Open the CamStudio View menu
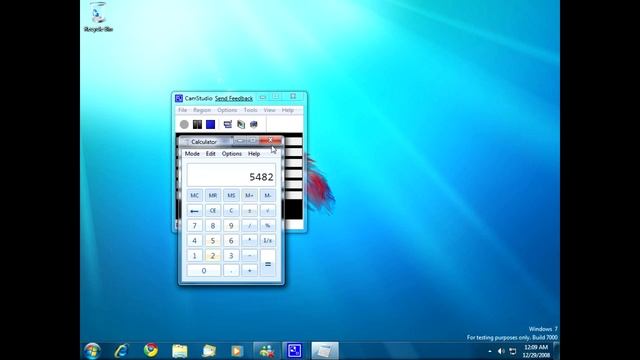The width and height of the screenshot is (640, 360). tap(269, 110)
